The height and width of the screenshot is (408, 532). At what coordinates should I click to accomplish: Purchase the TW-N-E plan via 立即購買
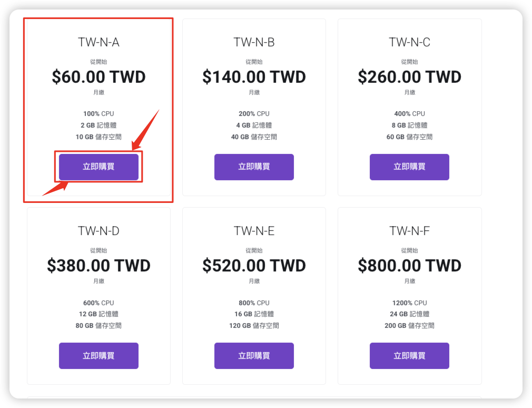[254, 356]
